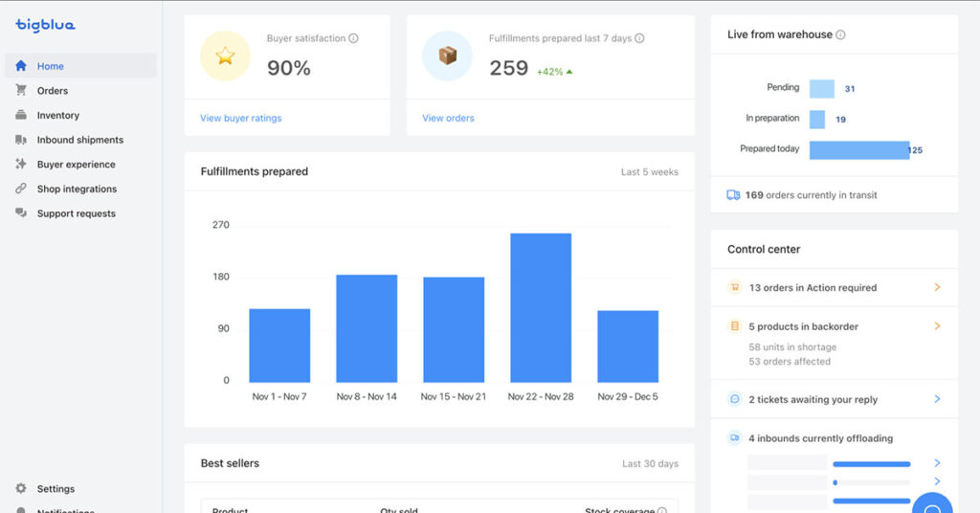Click the Fulfillments prepared info icon
The height and width of the screenshot is (513, 980).
pos(639,39)
